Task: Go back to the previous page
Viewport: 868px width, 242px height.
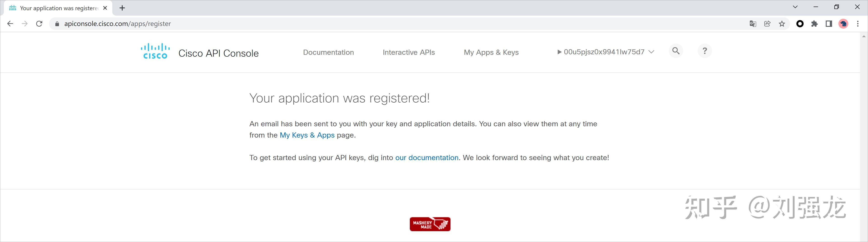Action: [10, 24]
